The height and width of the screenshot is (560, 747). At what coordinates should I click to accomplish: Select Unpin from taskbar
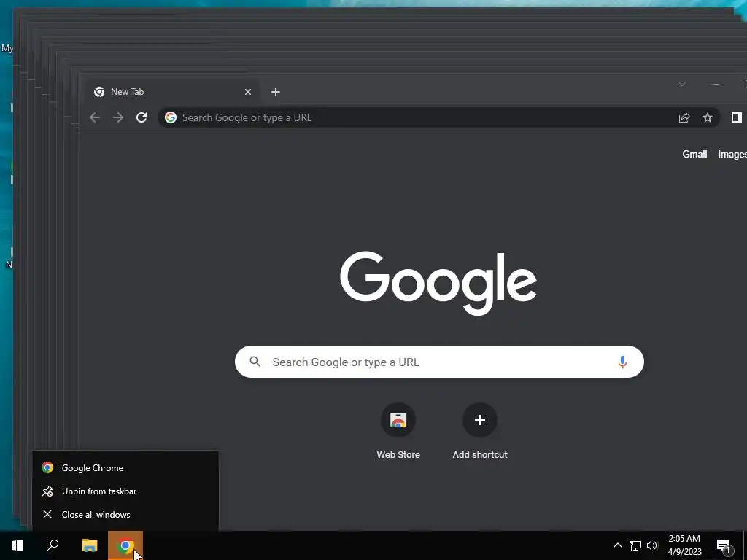pyautogui.click(x=125, y=491)
